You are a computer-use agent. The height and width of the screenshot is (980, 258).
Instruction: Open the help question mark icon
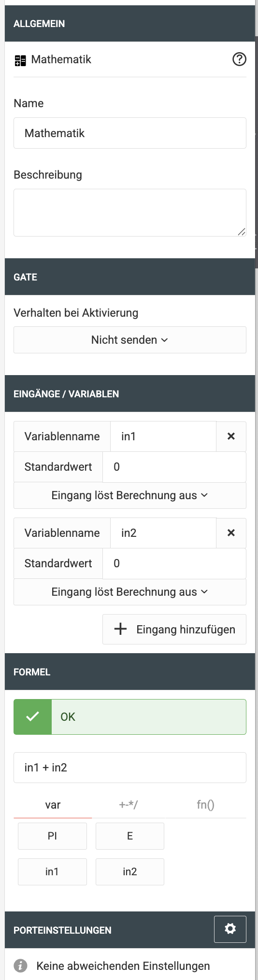coord(239,59)
